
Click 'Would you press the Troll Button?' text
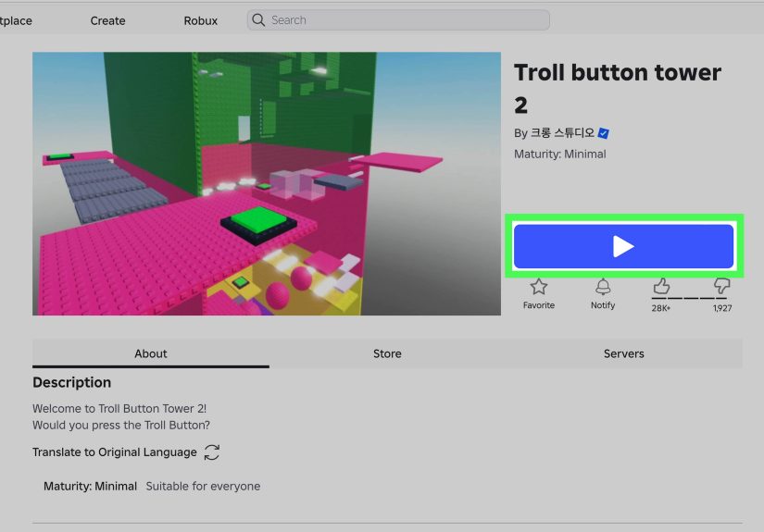tap(121, 425)
